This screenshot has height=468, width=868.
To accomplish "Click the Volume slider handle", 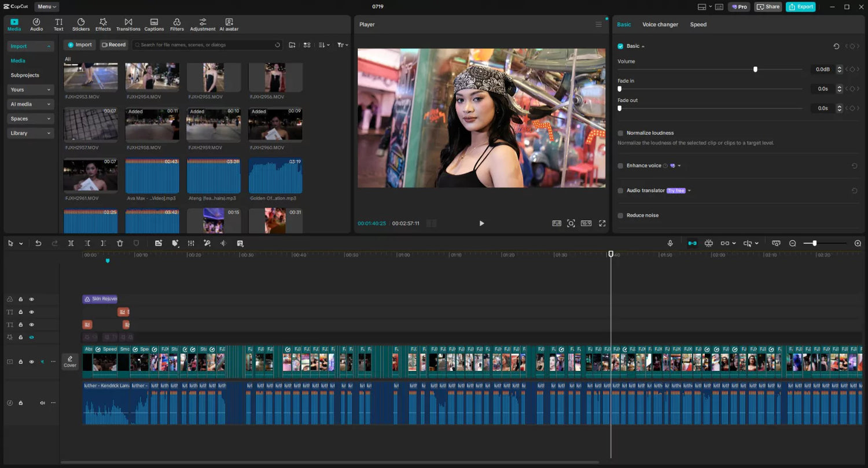I will (755, 69).
